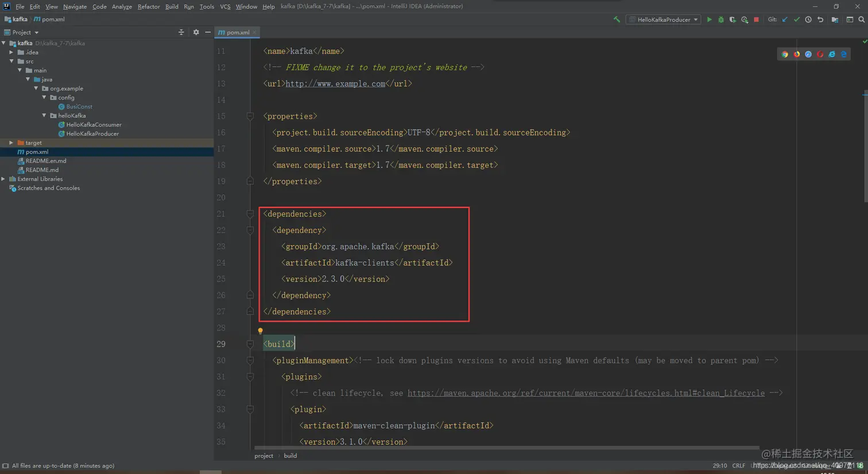
Task: Fold the properties block at line 15
Action: [x=250, y=116]
